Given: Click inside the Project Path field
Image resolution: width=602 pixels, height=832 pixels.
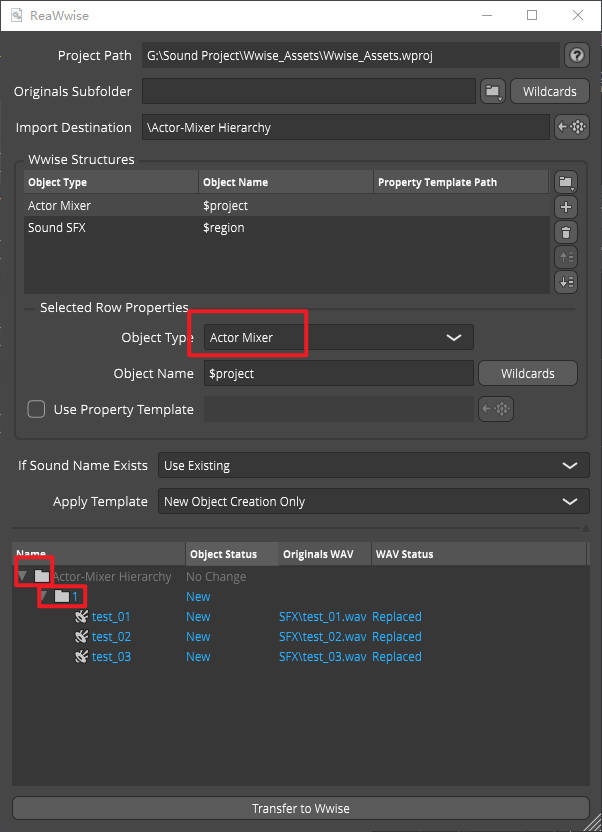Looking at the screenshot, I should (350, 55).
